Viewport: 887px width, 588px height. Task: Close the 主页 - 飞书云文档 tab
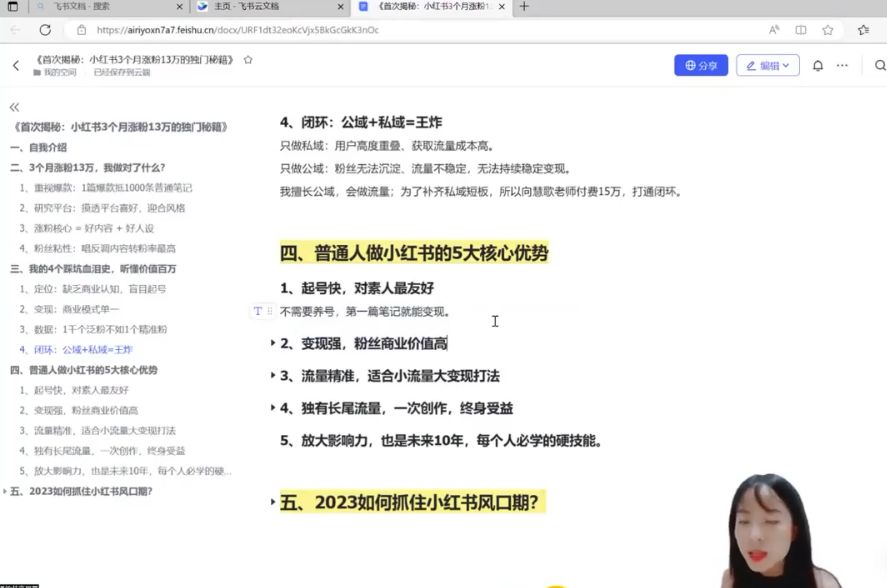click(x=340, y=6)
